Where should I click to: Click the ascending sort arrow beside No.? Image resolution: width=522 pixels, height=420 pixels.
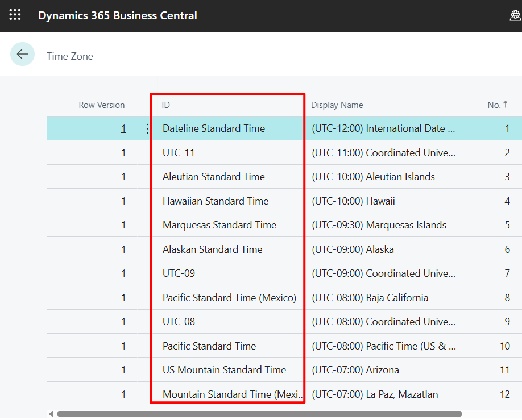(505, 105)
